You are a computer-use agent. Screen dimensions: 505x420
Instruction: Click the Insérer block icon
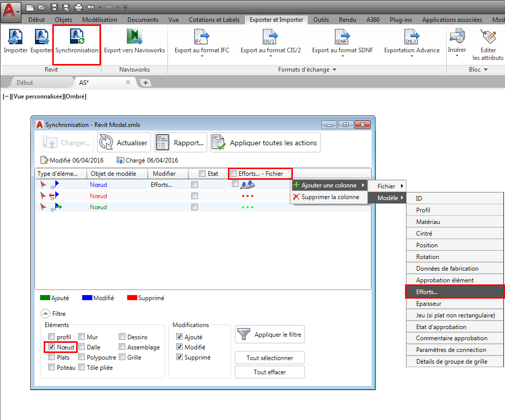click(x=457, y=36)
